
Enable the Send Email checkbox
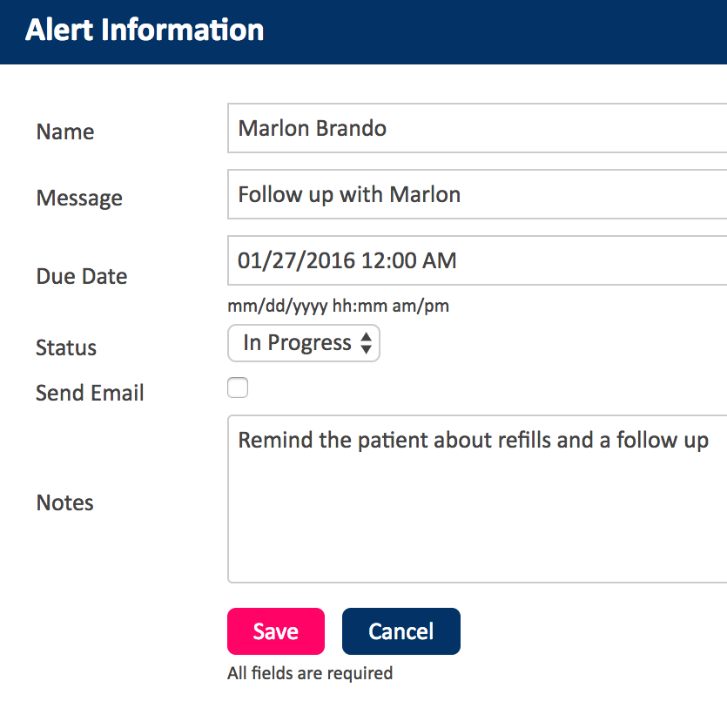point(238,388)
